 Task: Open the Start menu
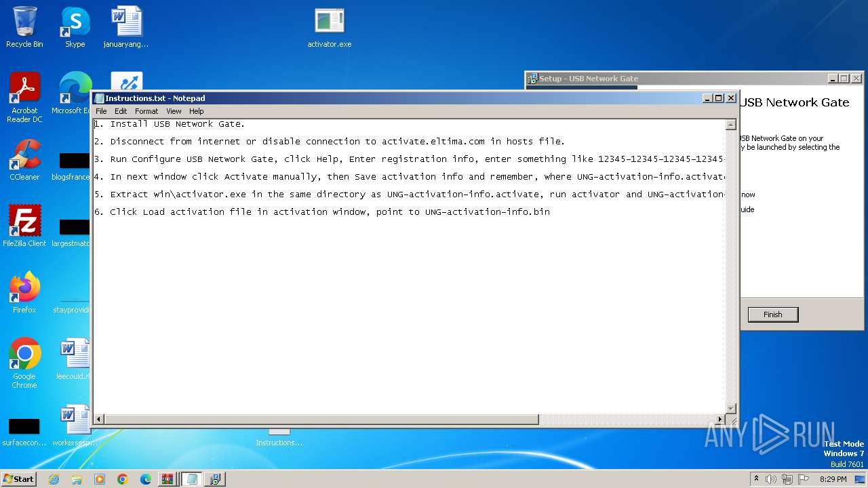click(x=18, y=479)
